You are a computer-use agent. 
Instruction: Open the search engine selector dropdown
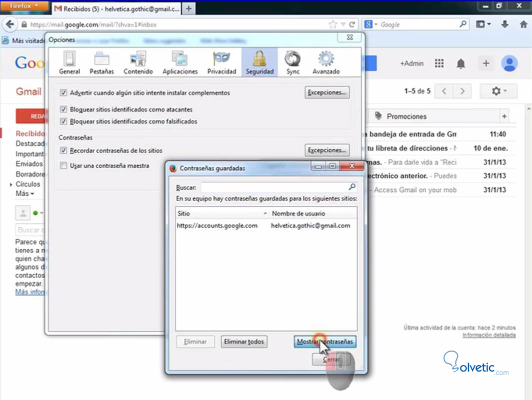(371, 24)
